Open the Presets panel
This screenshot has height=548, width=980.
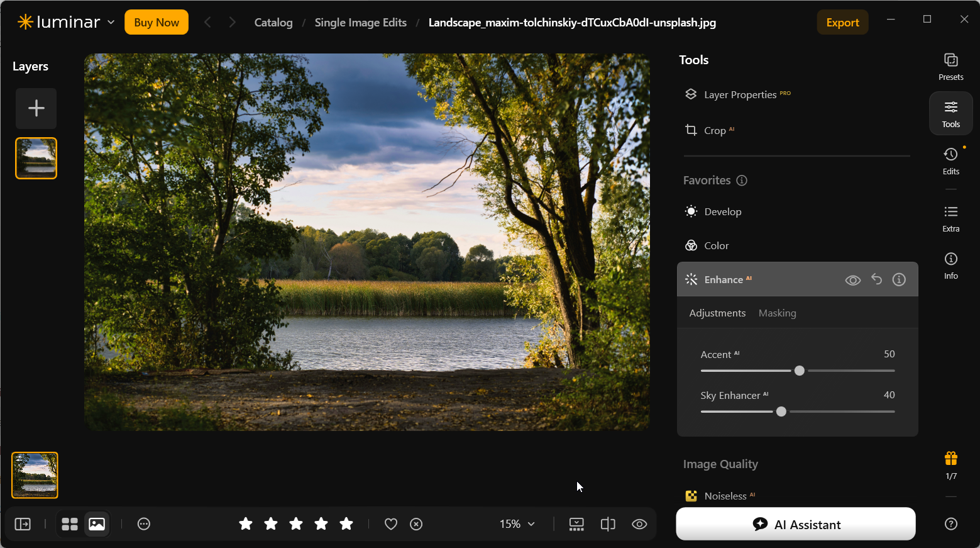click(x=950, y=67)
